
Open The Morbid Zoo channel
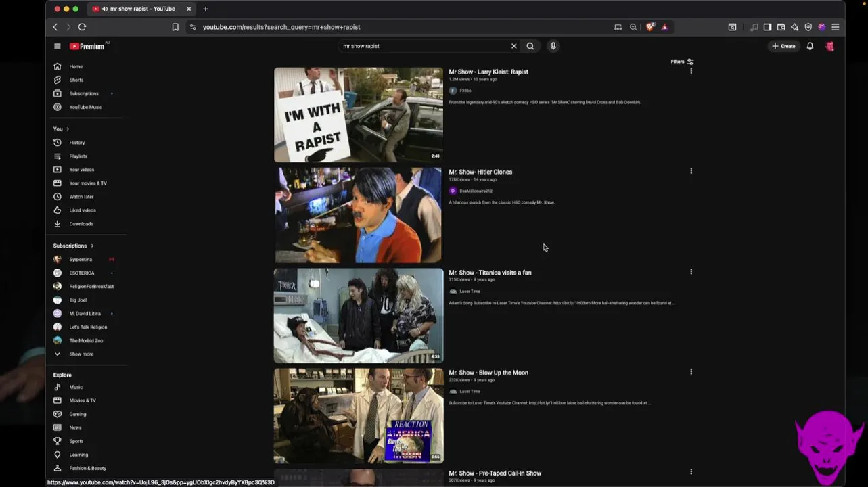pos(86,340)
